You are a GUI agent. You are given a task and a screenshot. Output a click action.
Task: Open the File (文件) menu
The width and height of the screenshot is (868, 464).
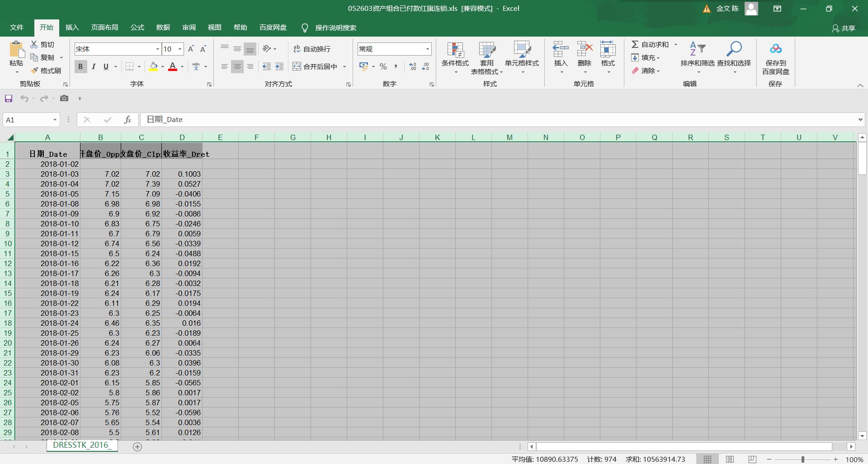point(17,28)
